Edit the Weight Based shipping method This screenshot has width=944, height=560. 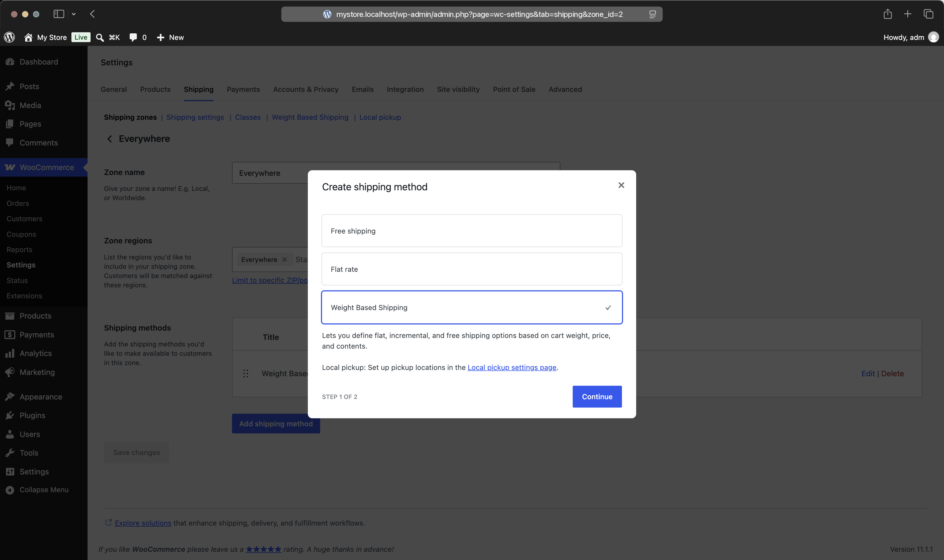click(868, 374)
